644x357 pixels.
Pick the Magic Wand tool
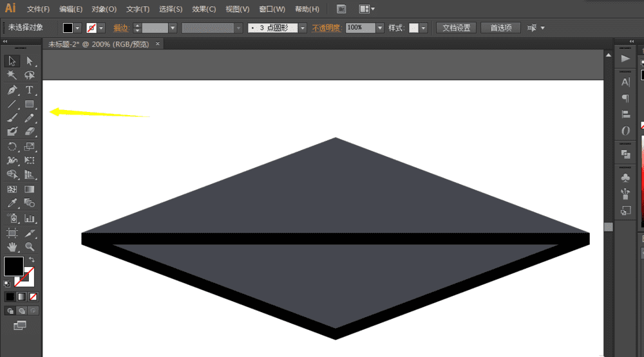coord(12,75)
